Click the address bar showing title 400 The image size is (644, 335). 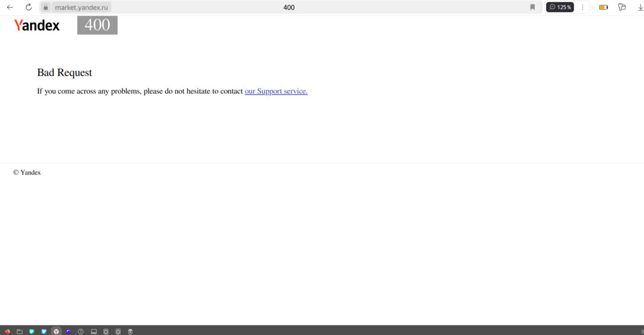tap(289, 7)
